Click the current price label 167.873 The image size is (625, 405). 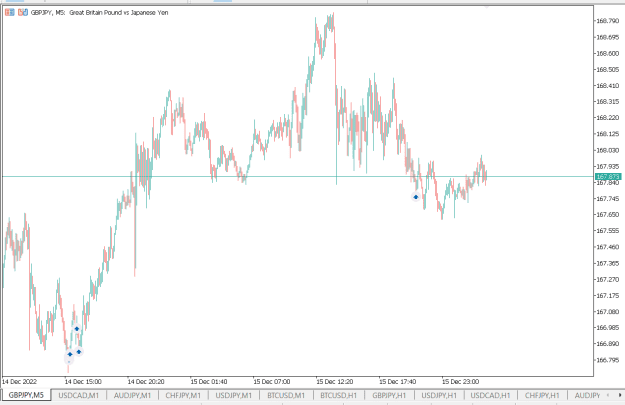(608, 177)
